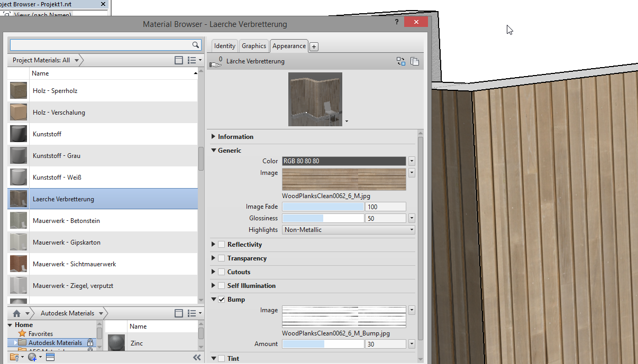The image size is (638, 364).
Task: Open the Highlights Non-Metallic combo box
Action: [349, 230]
